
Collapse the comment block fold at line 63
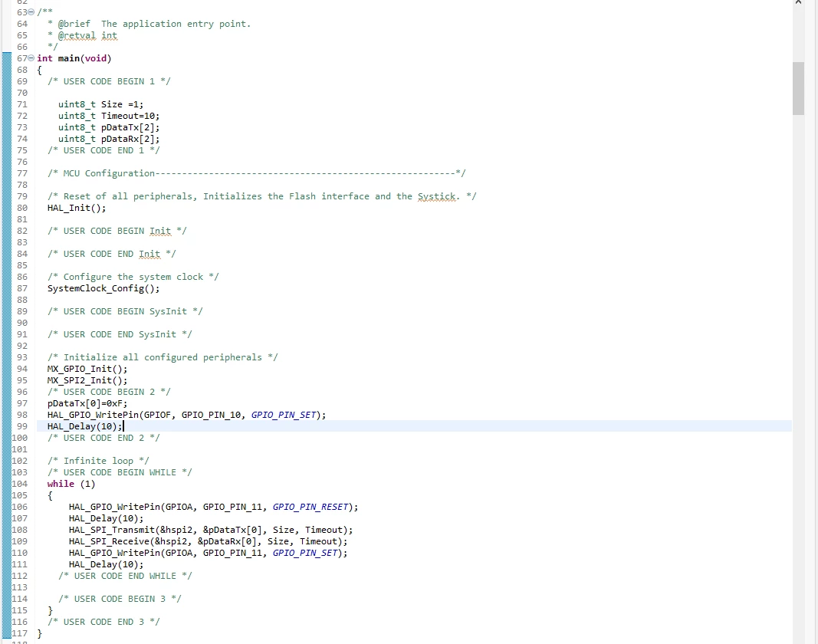pos(31,12)
